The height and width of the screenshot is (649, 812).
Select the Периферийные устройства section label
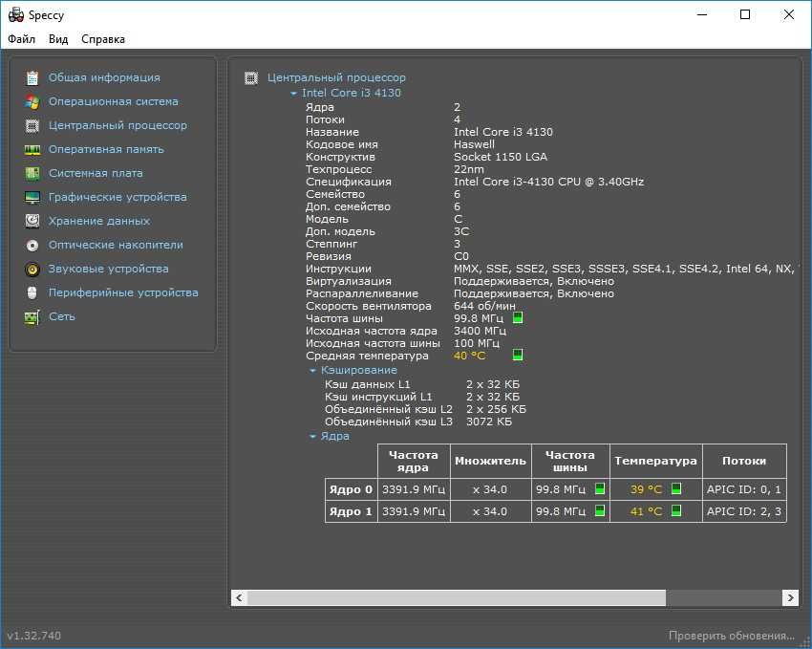coord(123,292)
